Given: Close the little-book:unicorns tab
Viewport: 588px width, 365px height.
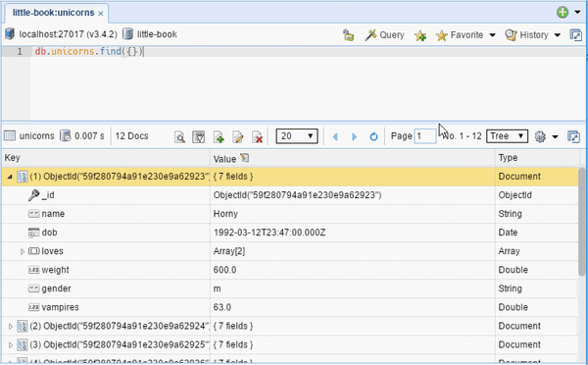Looking at the screenshot, I should [x=101, y=14].
